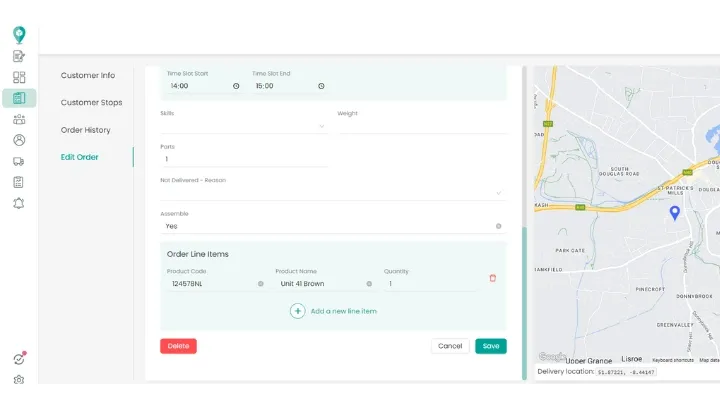Clear the Assemble field value

coord(498,226)
